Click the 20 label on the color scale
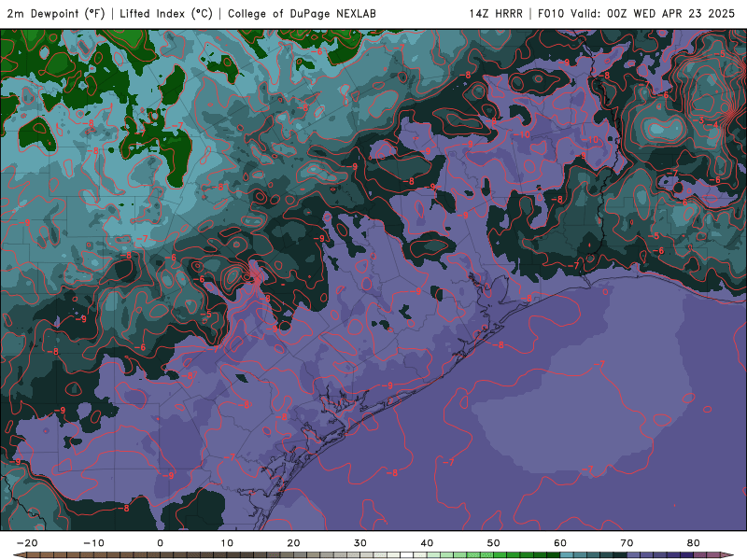 pyautogui.click(x=293, y=543)
